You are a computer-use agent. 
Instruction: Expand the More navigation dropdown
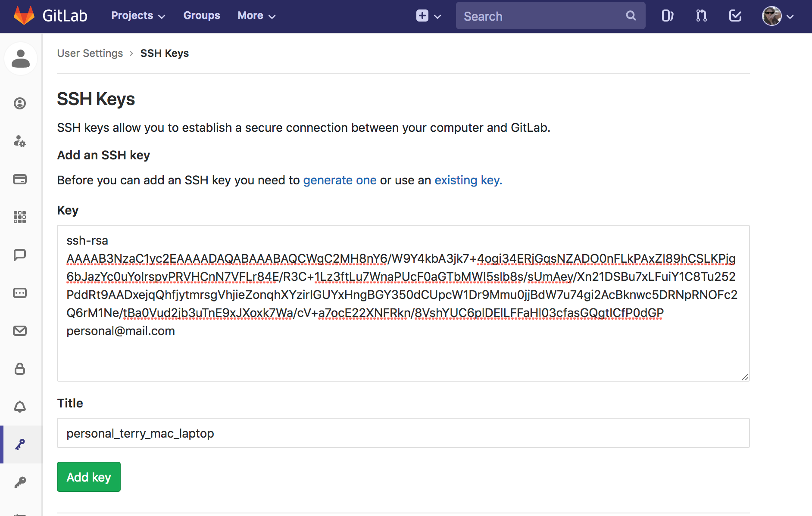[x=256, y=16]
